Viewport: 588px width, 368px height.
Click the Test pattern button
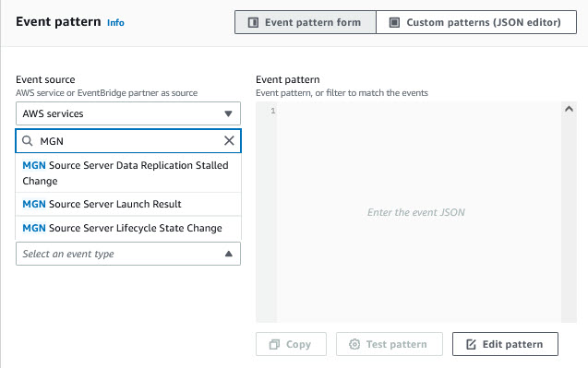click(390, 344)
